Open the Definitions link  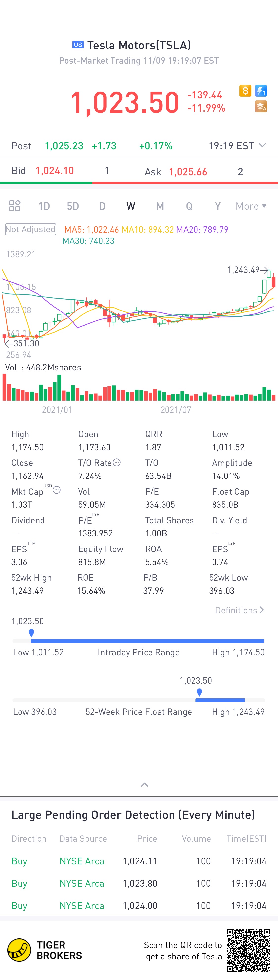coord(239,610)
